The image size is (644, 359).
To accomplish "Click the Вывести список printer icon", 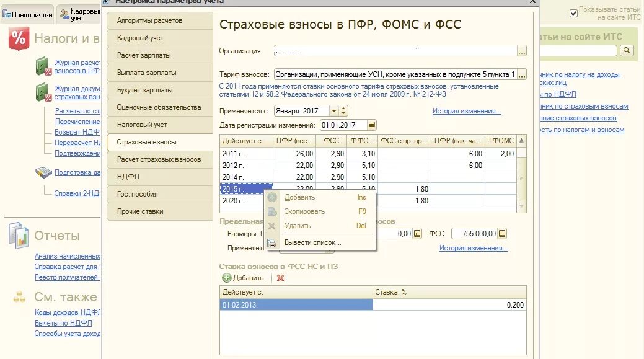I will click(x=271, y=243).
